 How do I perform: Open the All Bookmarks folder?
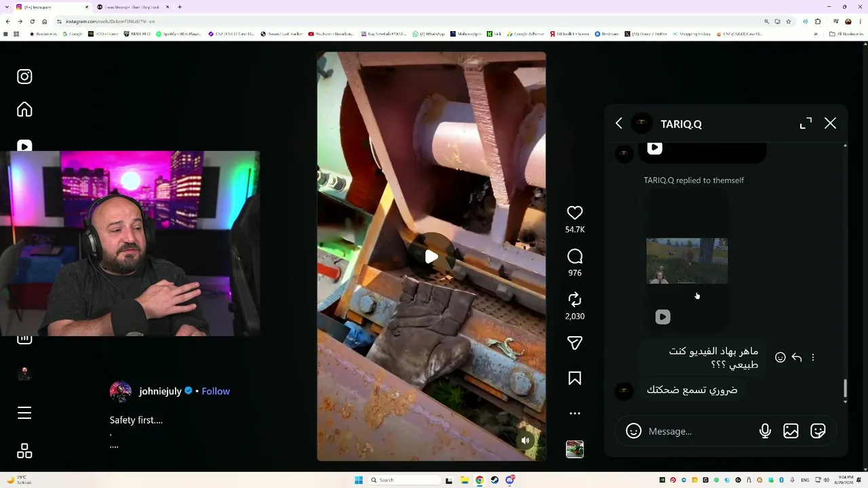tap(846, 34)
